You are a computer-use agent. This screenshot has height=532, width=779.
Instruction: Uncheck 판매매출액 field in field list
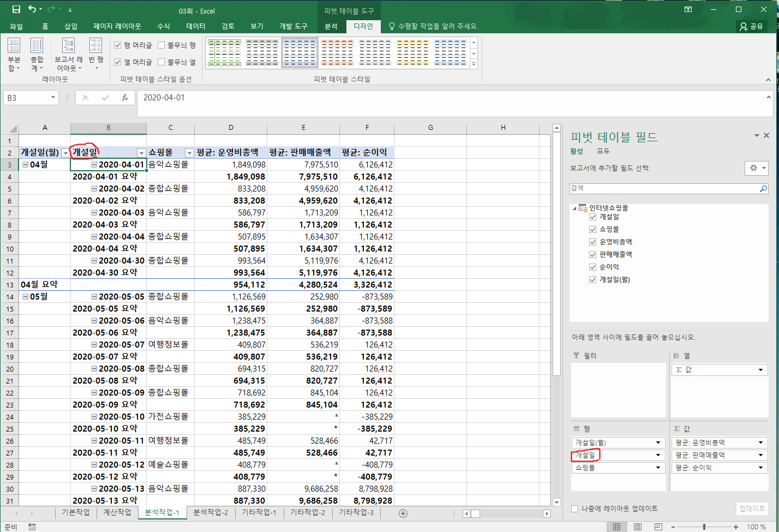click(x=593, y=255)
